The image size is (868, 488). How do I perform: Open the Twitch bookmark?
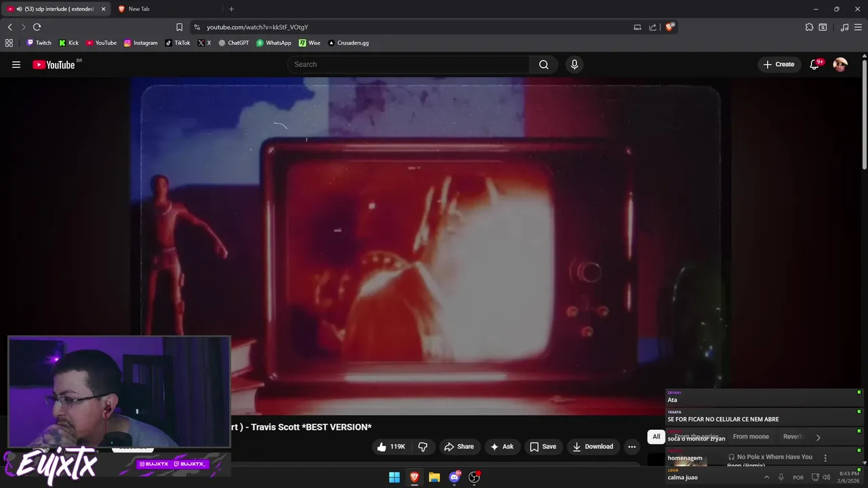[39, 43]
